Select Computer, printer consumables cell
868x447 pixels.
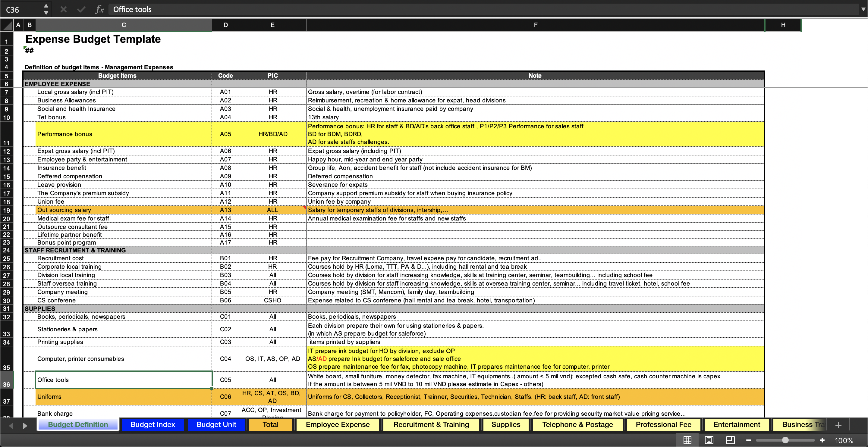pos(124,359)
